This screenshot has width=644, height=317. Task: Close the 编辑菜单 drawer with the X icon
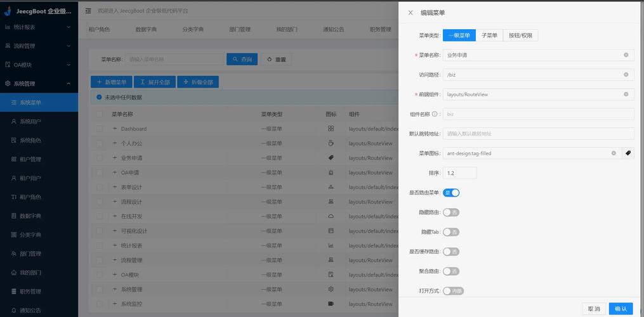pyautogui.click(x=411, y=13)
